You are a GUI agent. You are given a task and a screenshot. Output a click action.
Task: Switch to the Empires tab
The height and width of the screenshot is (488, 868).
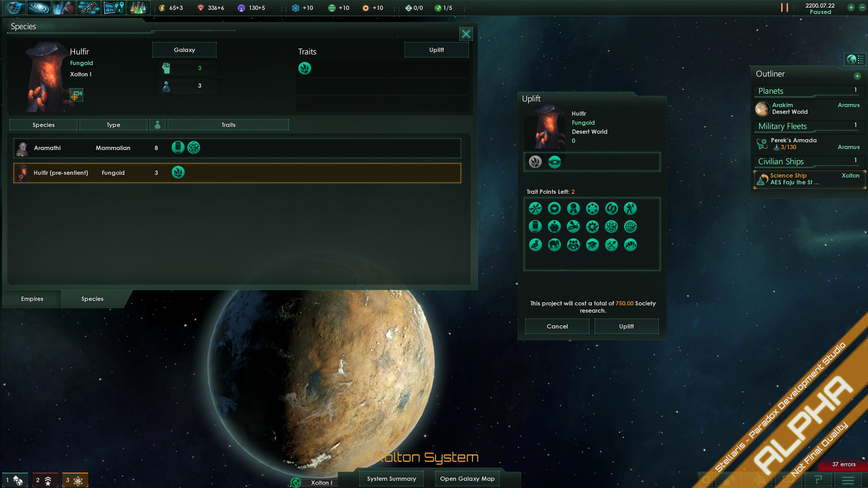coord(32,299)
